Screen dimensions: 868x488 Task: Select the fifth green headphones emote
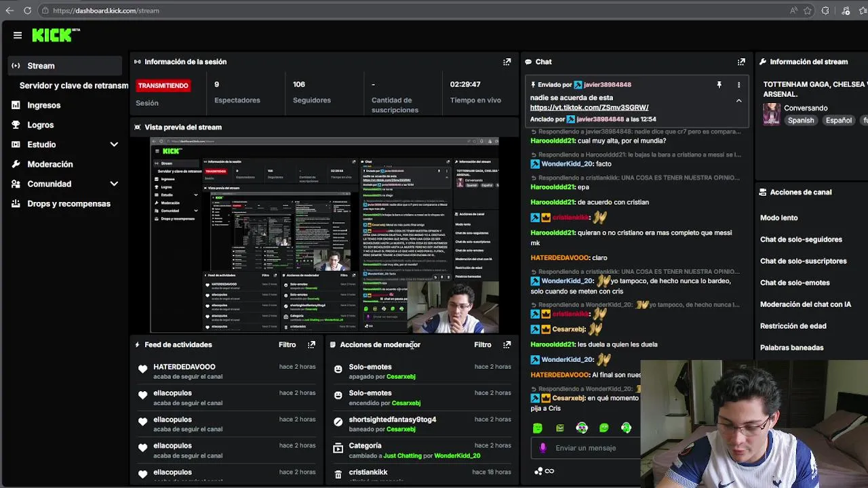[626, 428]
